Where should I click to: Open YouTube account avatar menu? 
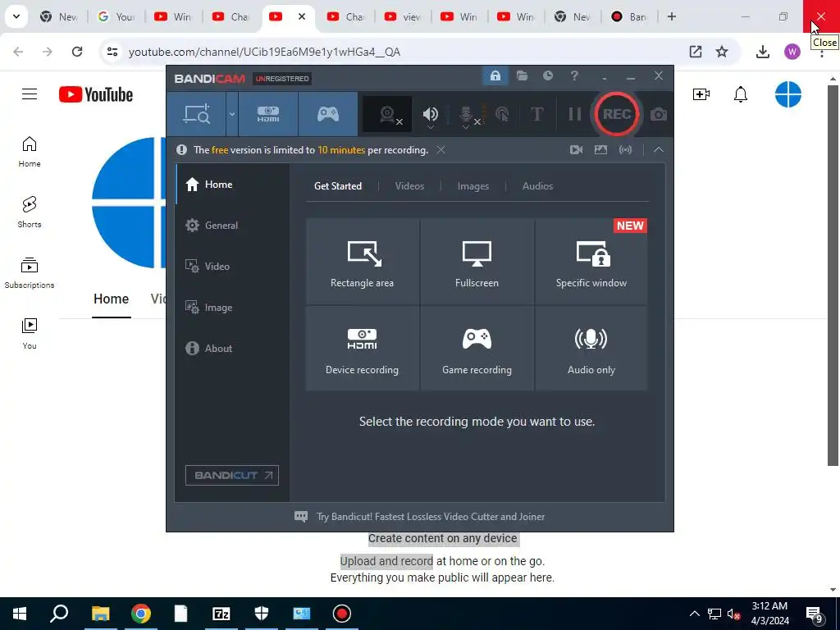(788, 94)
